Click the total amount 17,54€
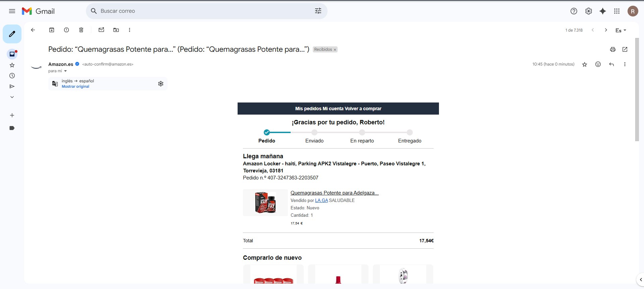This screenshot has width=644, height=289. pyautogui.click(x=427, y=241)
